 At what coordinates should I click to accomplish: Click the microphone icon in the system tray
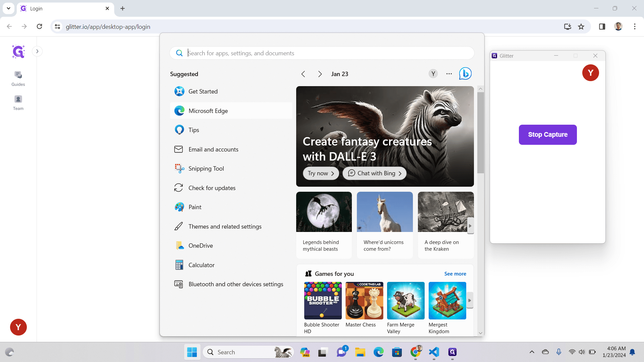point(559,352)
